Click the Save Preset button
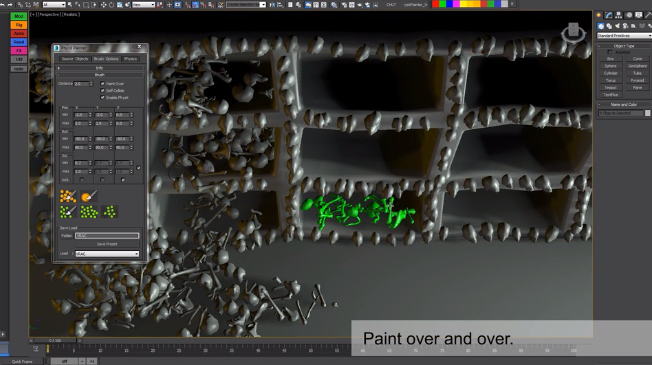Viewport: 652px width, 365px height. (107, 244)
